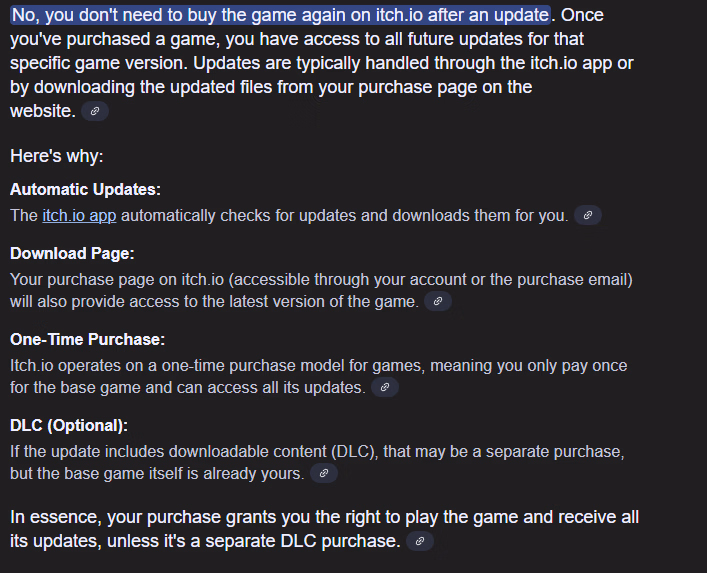Open the source link after "separate DLC purchase."
This screenshot has height=573, width=707.
pos(420,541)
